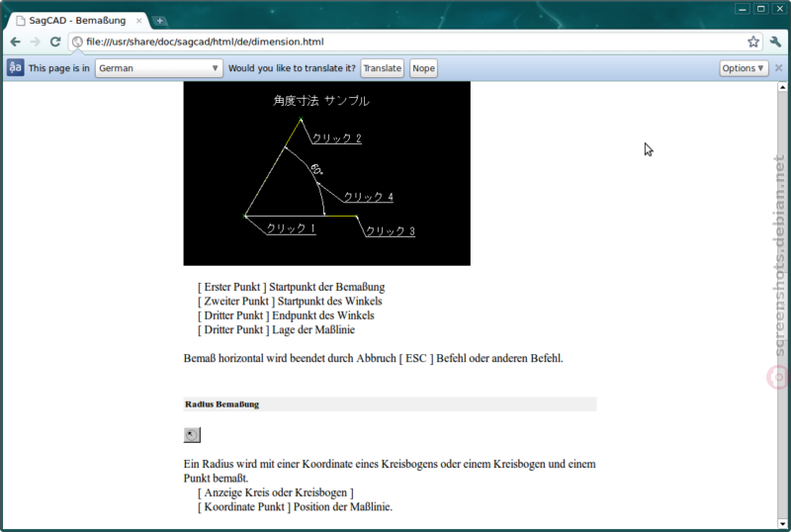Click the 'This page is in' label

click(59, 68)
